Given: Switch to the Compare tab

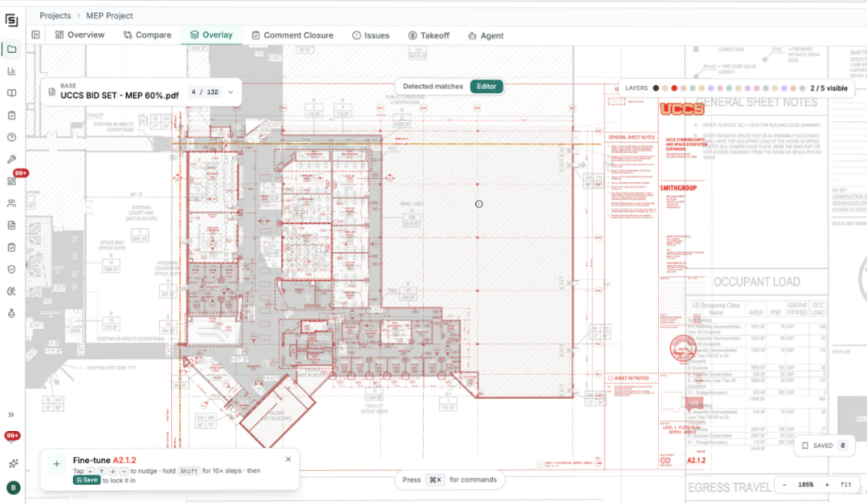Looking at the screenshot, I should pos(147,35).
